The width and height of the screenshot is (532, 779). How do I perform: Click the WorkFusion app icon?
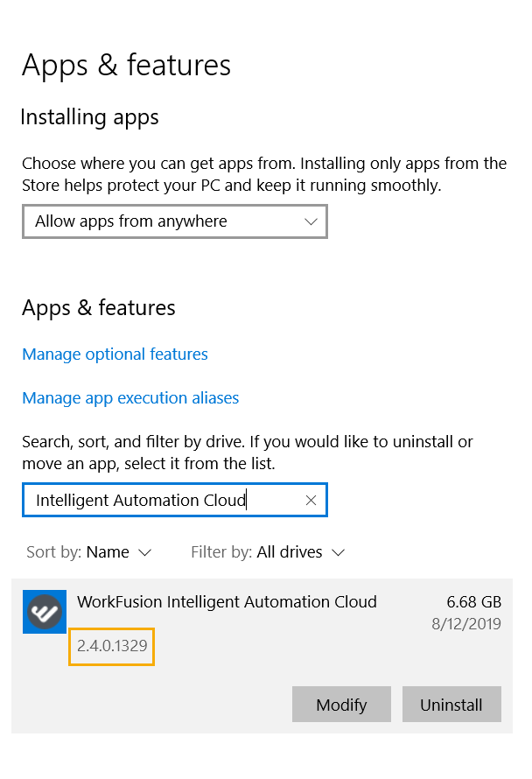point(45,612)
